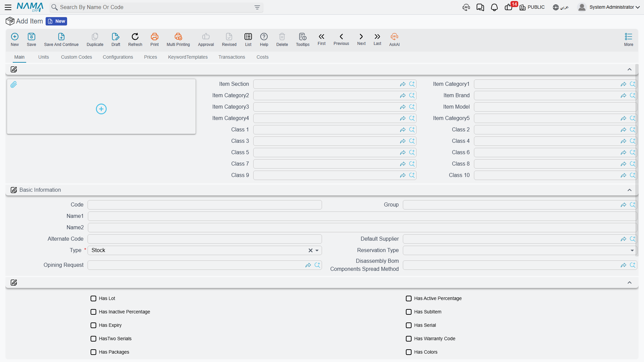Click attachment paperclip icon in image box
This screenshot has height=362, width=644.
click(x=14, y=84)
